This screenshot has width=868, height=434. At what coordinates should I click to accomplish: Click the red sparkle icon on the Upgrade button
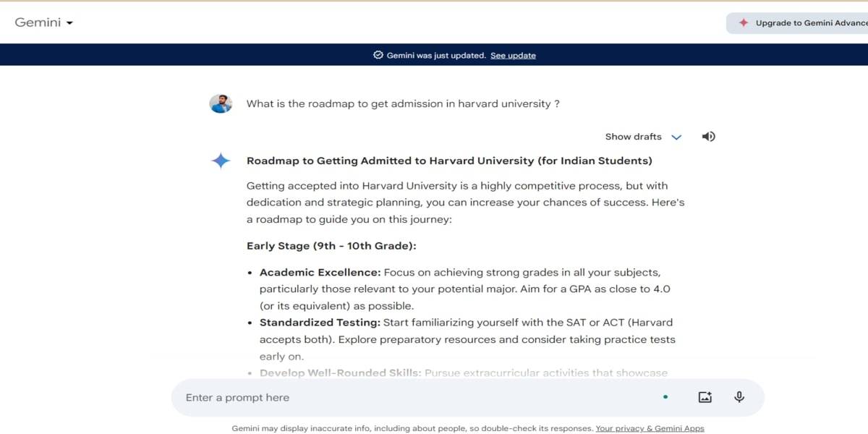[x=743, y=22]
